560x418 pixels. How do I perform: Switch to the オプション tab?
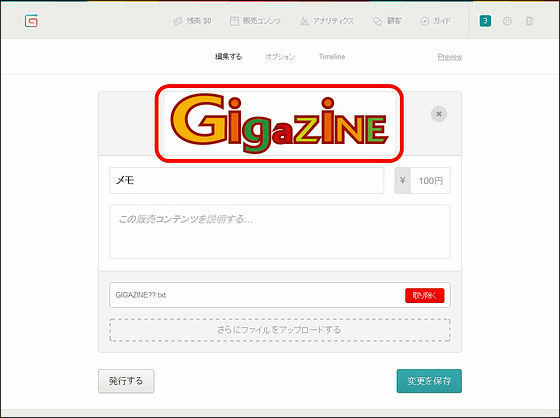pyautogui.click(x=280, y=56)
